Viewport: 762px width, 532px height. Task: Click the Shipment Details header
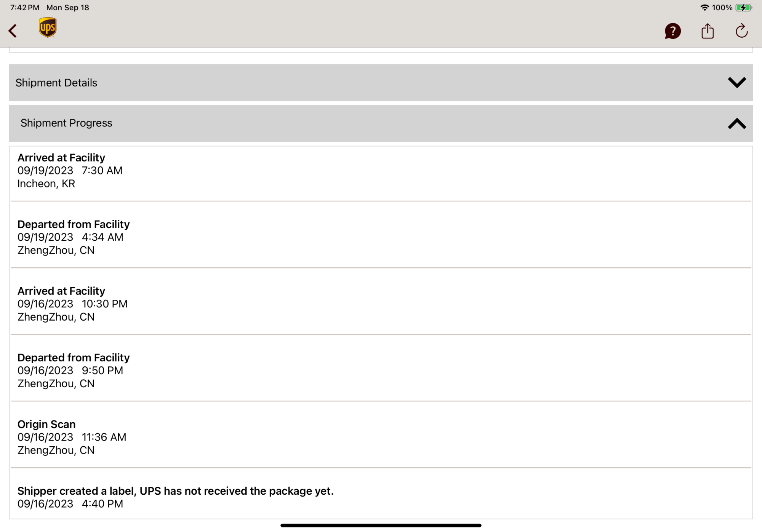tap(381, 83)
